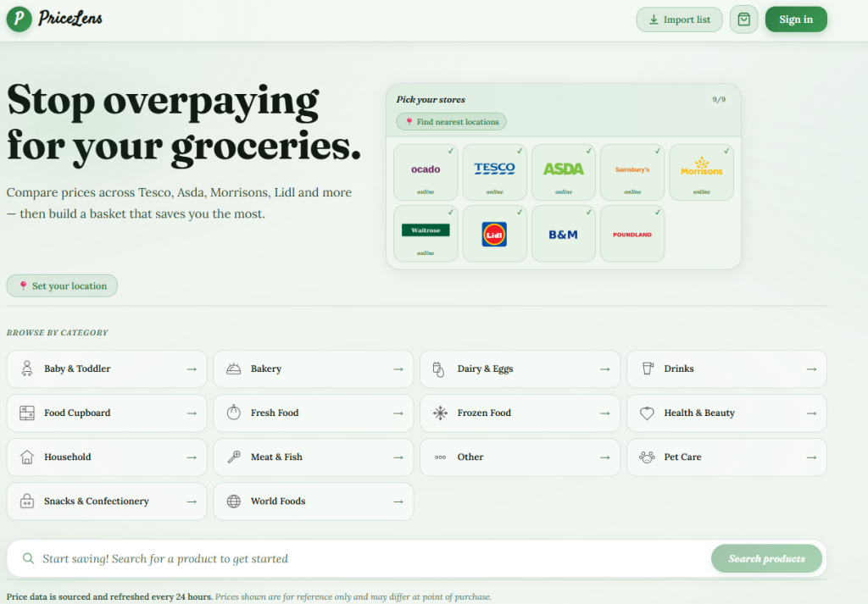Screen dimensions: 868x604
Task: Toggle the Waitrose store tile
Action: click(x=426, y=234)
